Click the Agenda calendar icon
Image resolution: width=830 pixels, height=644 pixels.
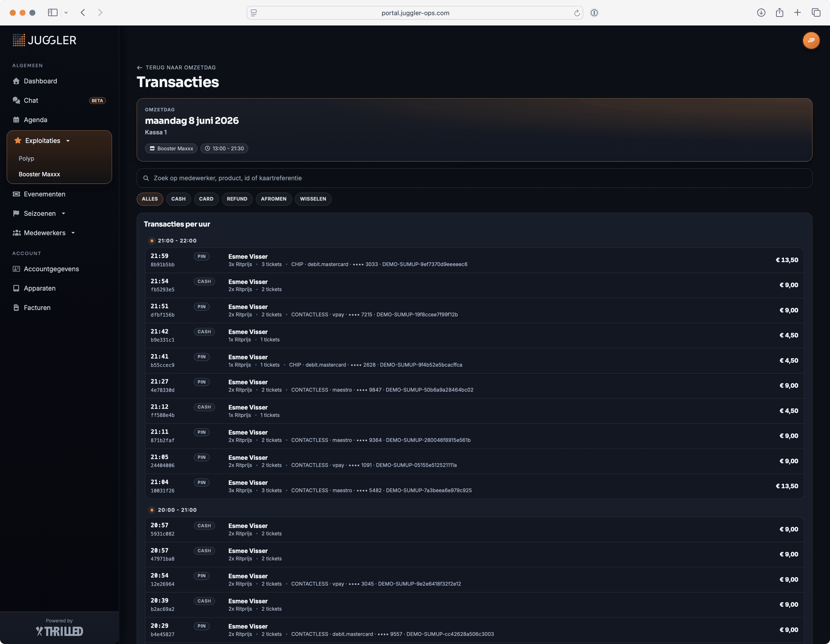[16, 120]
